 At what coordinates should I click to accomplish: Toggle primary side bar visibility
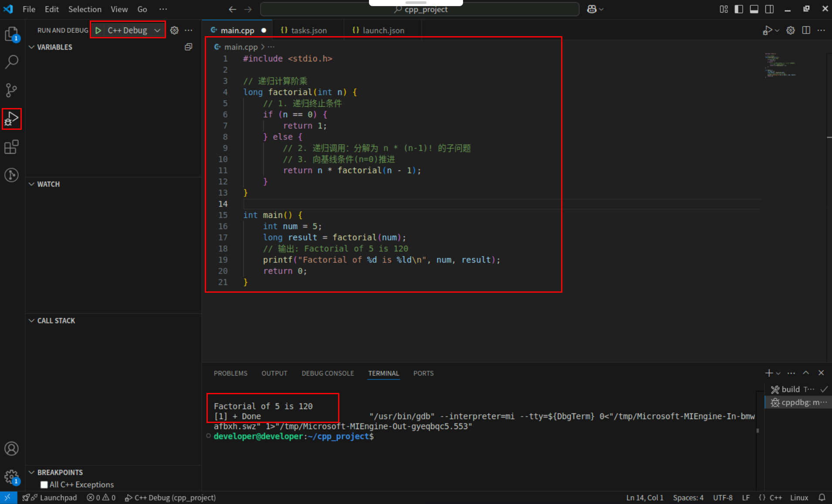[739, 9]
